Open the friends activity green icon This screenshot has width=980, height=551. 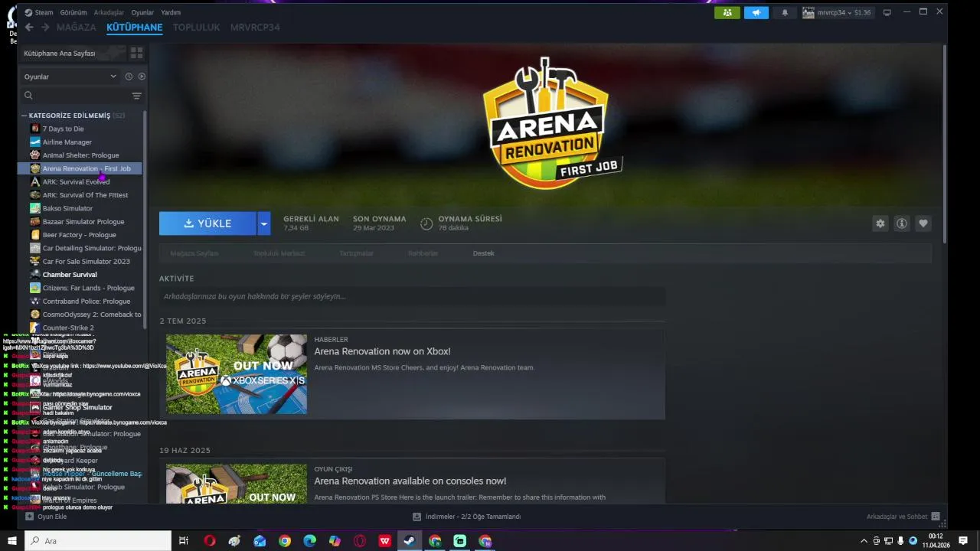point(727,12)
